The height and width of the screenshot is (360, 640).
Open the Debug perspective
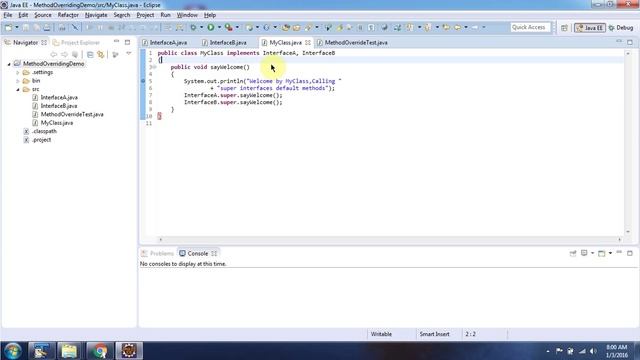pos(621,28)
